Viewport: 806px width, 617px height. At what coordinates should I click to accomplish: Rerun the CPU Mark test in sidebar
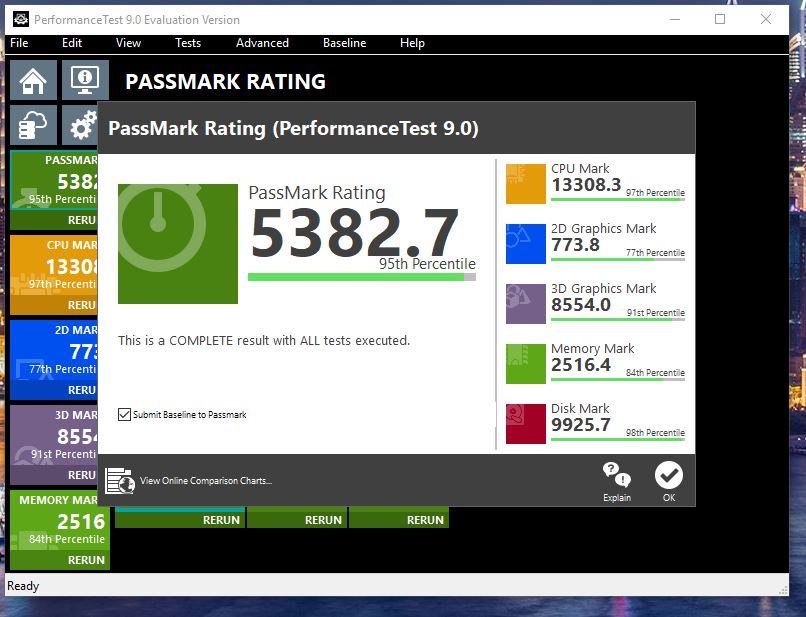click(54, 305)
